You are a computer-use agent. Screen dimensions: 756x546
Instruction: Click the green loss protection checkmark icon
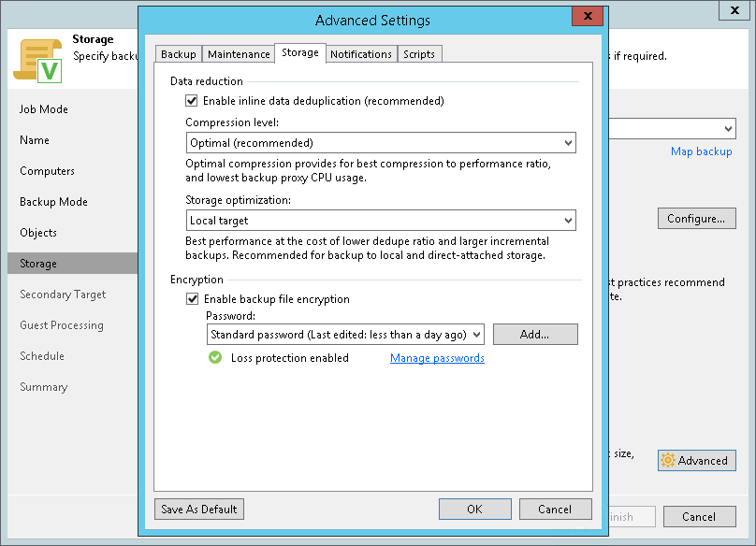(214, 358)
